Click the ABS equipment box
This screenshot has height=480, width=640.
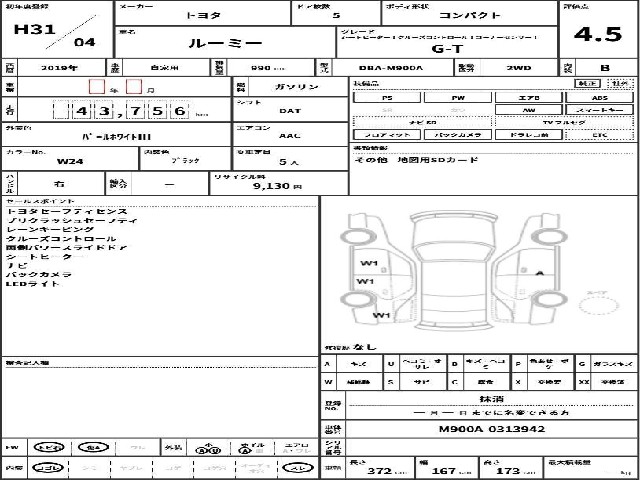tap(600, 98)
